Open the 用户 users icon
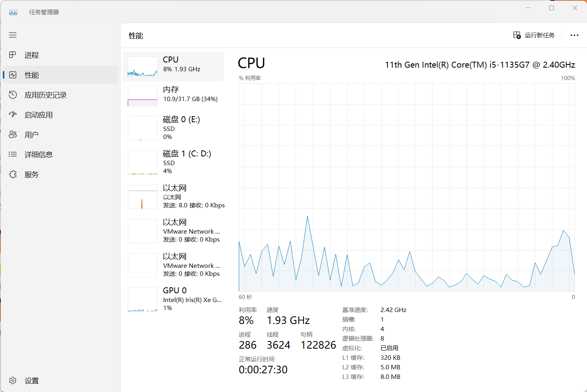Viewport: 587px width, 392px height. (x=13, y=135)
